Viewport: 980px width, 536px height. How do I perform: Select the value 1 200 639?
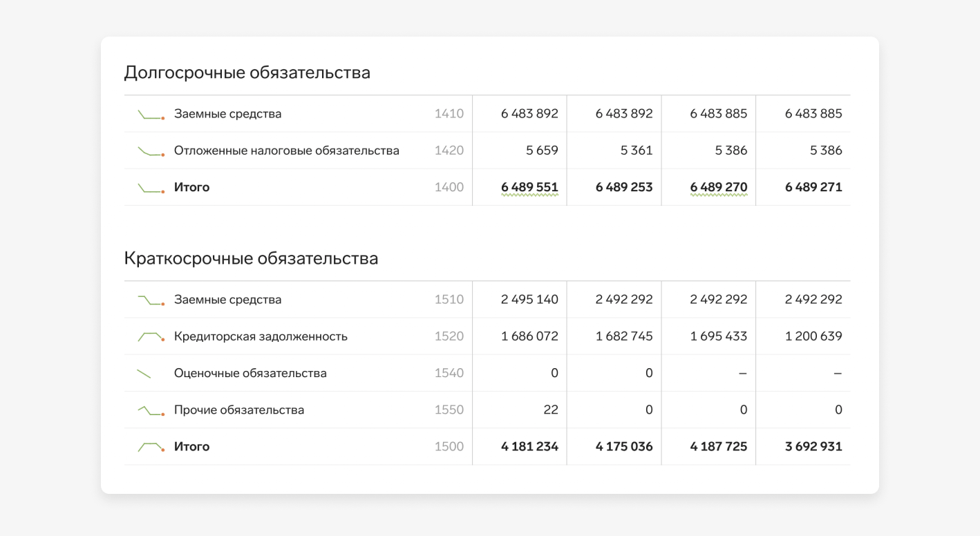click(x=813, y=336)
